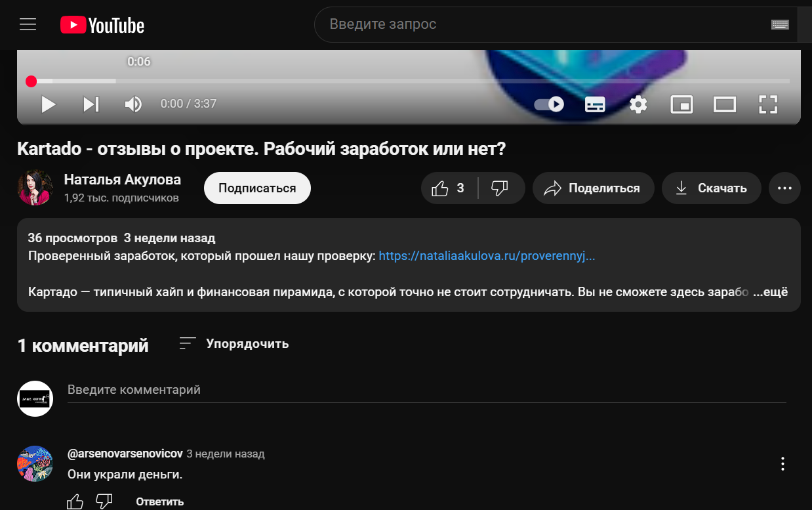Open the Упорядочить sort comments menu
The image size is (812, 510).
pyautogui.click(x=233, y=343)
